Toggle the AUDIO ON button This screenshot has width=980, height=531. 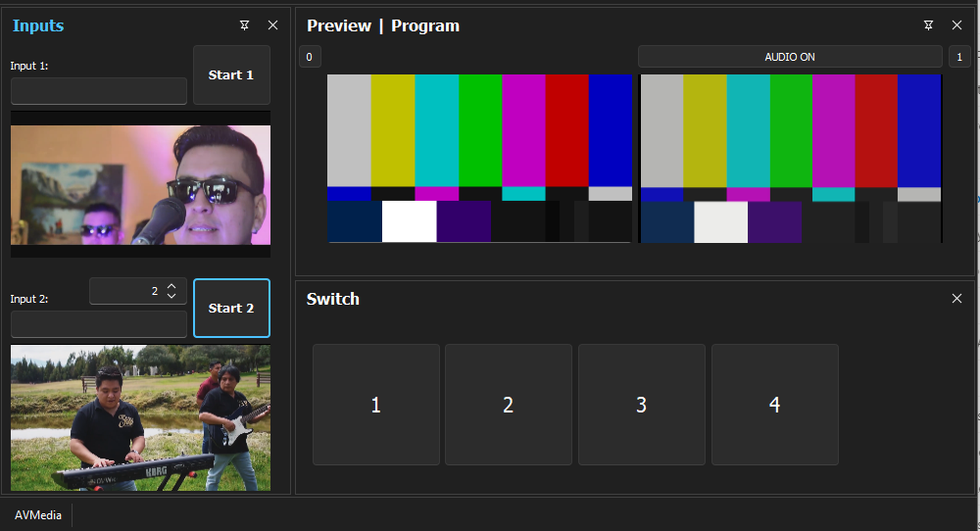coord(789,57)
